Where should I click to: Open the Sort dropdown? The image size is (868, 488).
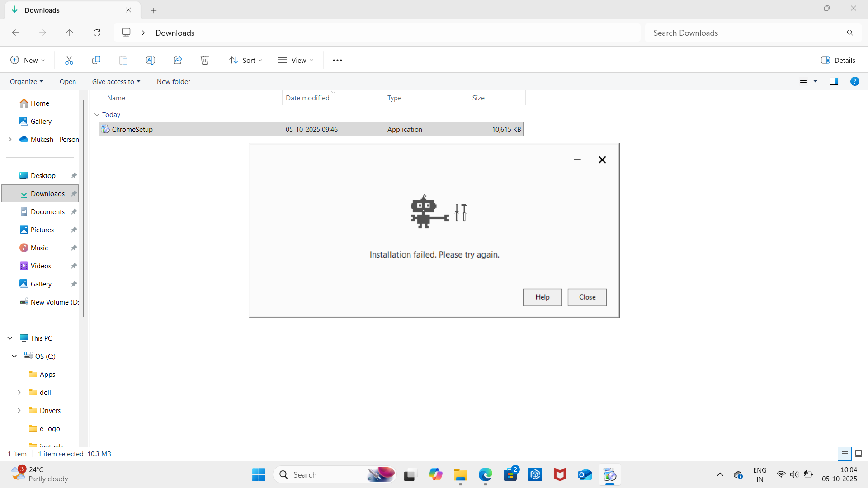(x=246, y=60)
